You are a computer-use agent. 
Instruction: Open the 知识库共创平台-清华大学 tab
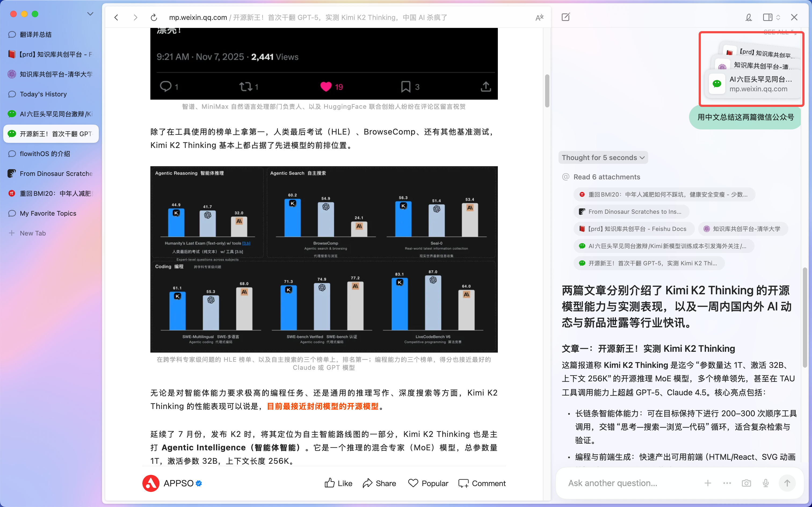(x=51, y=74)
